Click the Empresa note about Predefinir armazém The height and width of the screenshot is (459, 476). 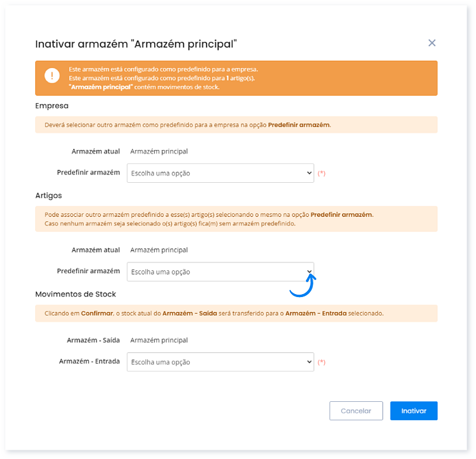pyautogui.click(x=187, y=125)
